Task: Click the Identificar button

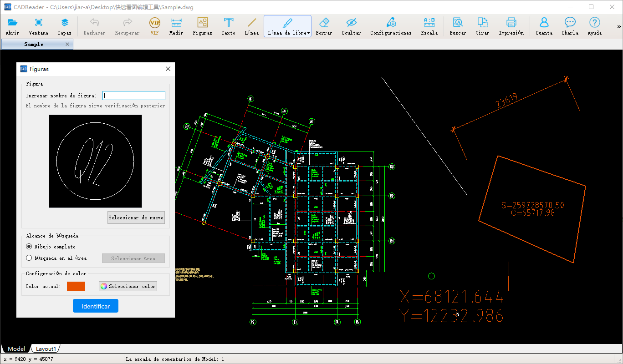Action: 96,306
